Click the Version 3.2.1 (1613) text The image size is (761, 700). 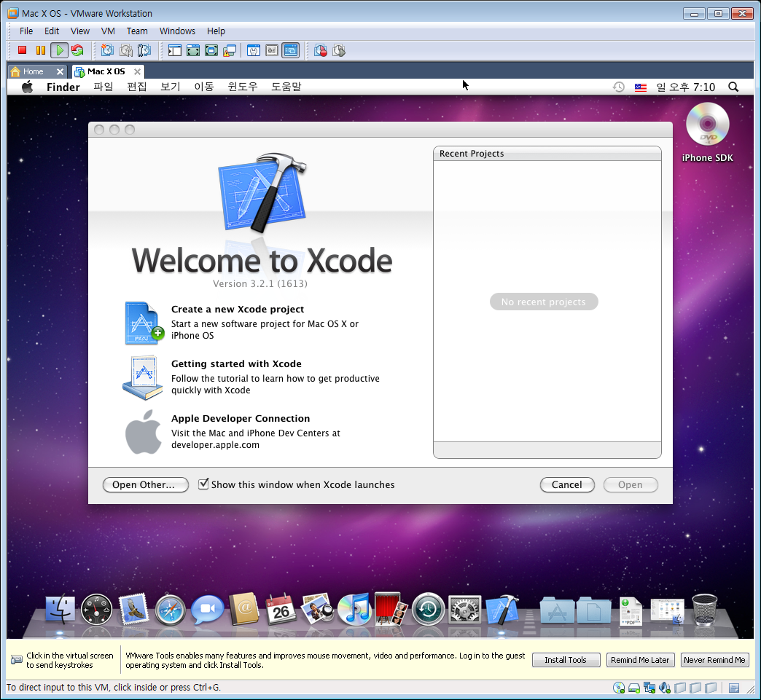[x=260, y=284]
